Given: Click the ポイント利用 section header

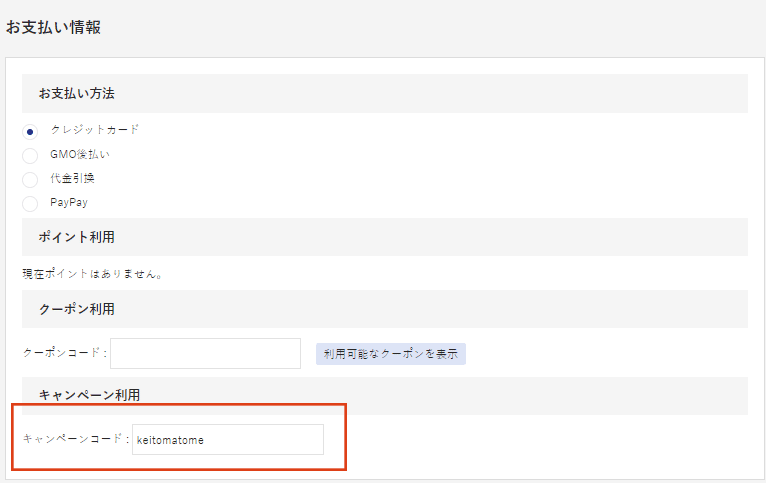Looking at the screenshot, I should tap(76, 237).
